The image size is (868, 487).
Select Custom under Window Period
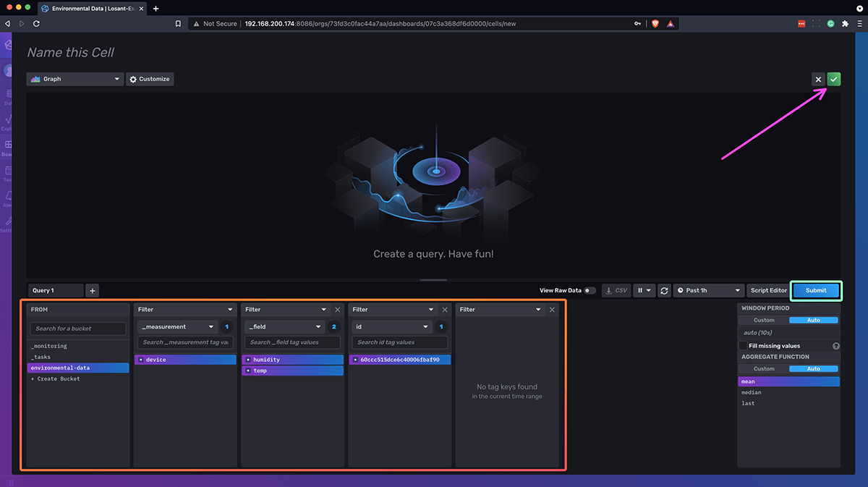coord(764,320)
